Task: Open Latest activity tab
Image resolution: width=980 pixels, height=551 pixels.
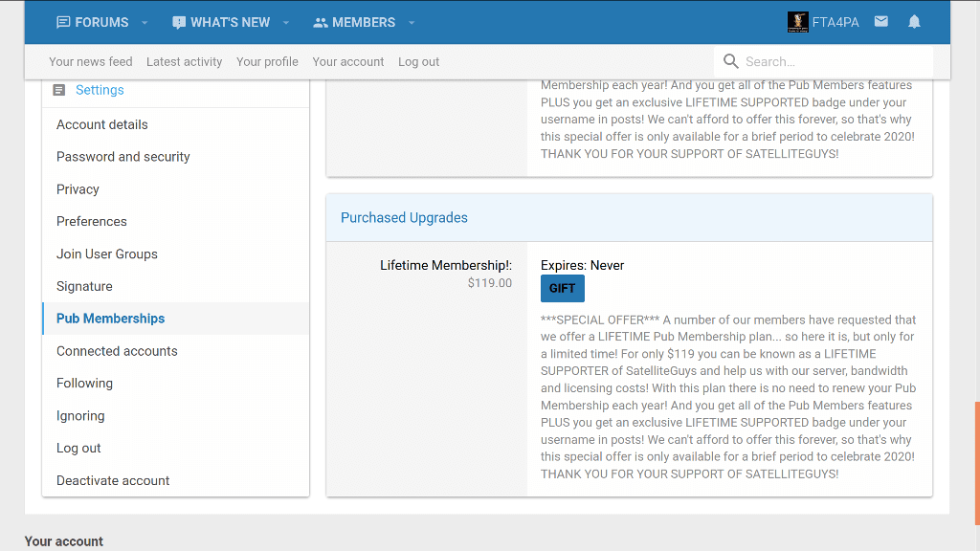Action: 184,61
